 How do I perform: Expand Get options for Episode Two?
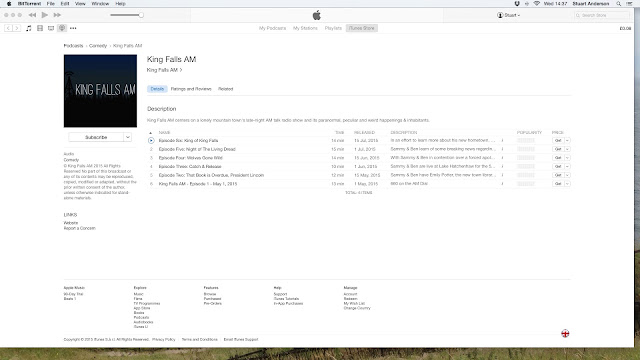point(567,175)
